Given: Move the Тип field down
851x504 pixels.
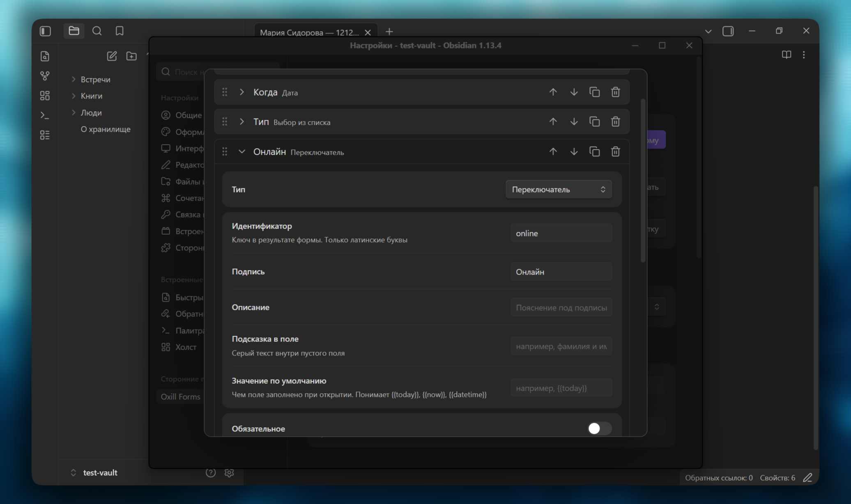Looking at the screenshot, I should coord(574,121).
